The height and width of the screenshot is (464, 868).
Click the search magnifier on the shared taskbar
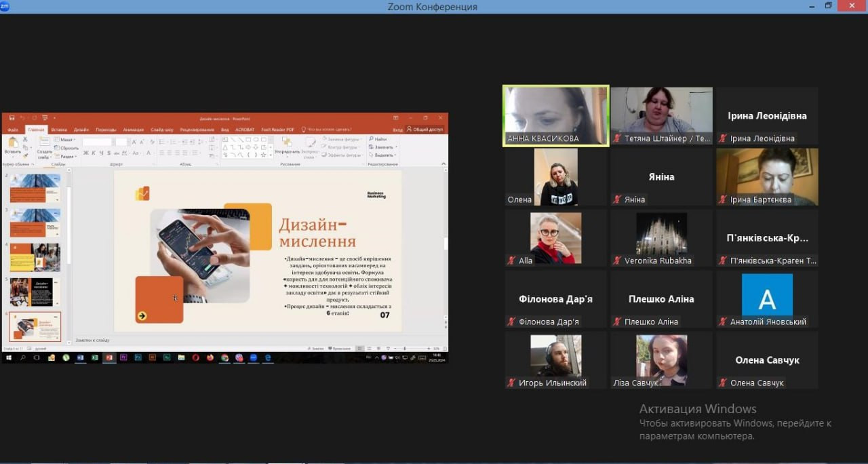(x=22, y=357)
